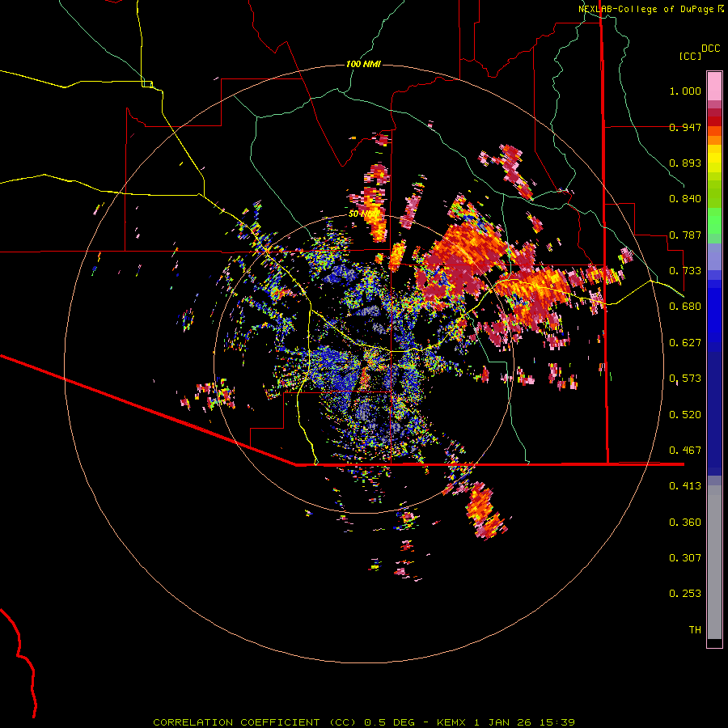The width and height of the screenshot is (728, 728).
Task: Click the bright green segment of the color bar
Action: [x=714, y=221]
